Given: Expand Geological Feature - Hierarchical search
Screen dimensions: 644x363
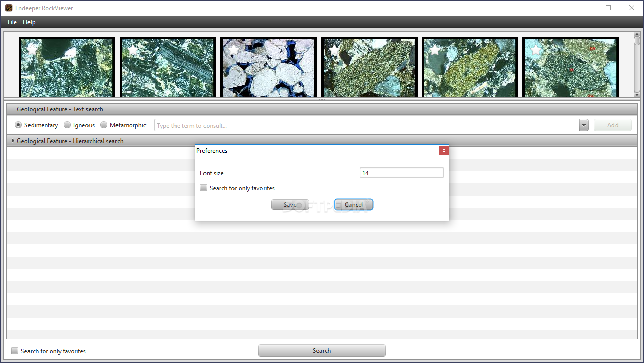Looking at the screenshot, I should 321,141.
